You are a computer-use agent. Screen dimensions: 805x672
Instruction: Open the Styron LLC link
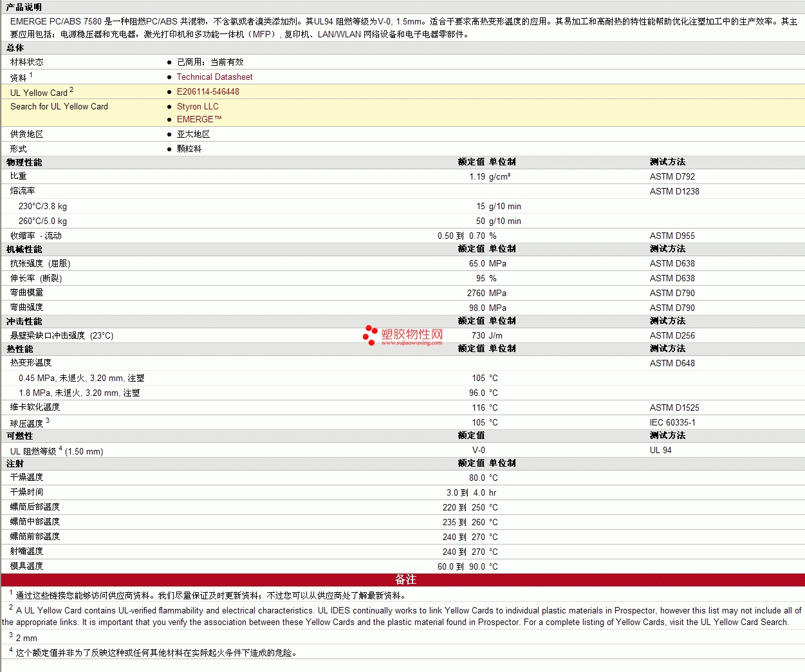point(198,106)
